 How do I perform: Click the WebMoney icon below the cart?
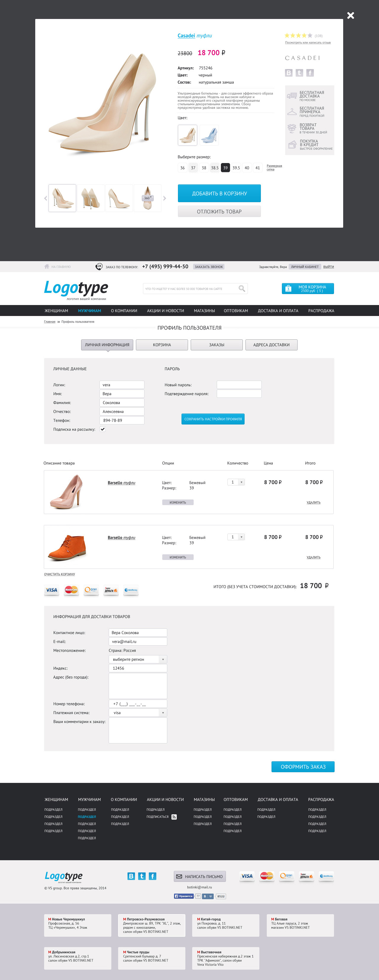point(131,590)
